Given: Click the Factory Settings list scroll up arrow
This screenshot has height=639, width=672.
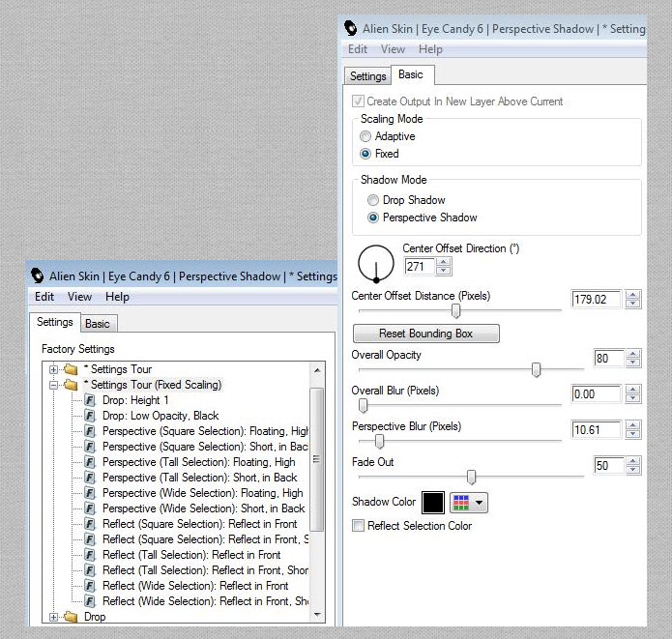Looking at the screenshot, I should pos(317,370).
